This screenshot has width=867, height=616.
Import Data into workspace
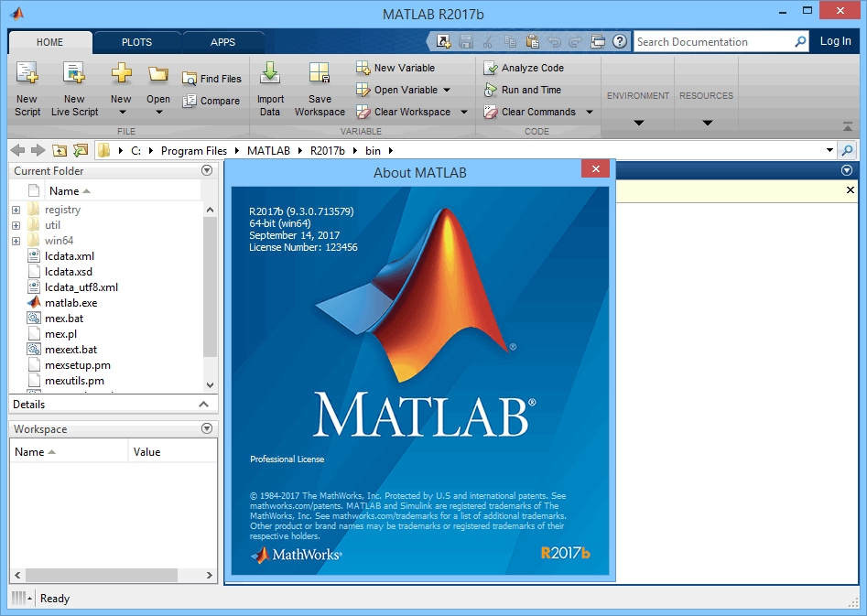pos(270,89)
